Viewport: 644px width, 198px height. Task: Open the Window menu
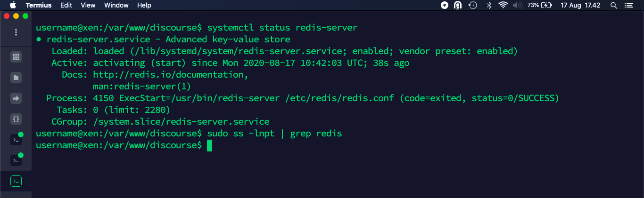pos(116,6)
